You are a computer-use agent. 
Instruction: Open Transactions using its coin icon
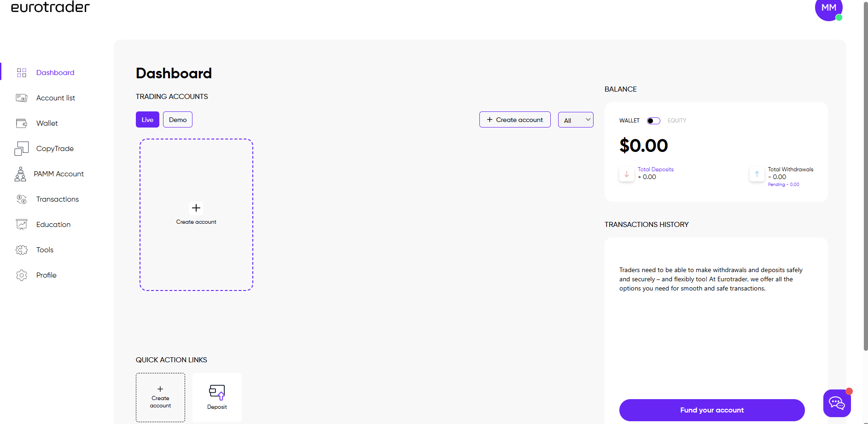22,199
